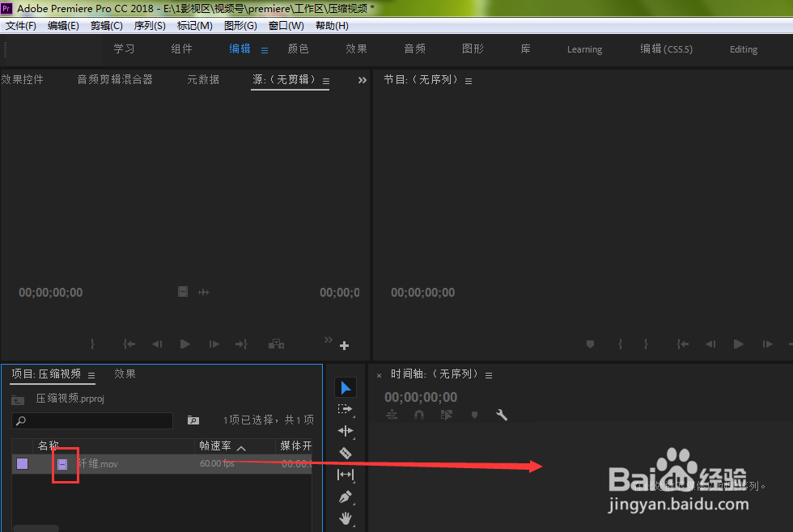793x532 pixels.
Task: Switch to the 效果 tab near Project panel
Action: tap(125, 374)
